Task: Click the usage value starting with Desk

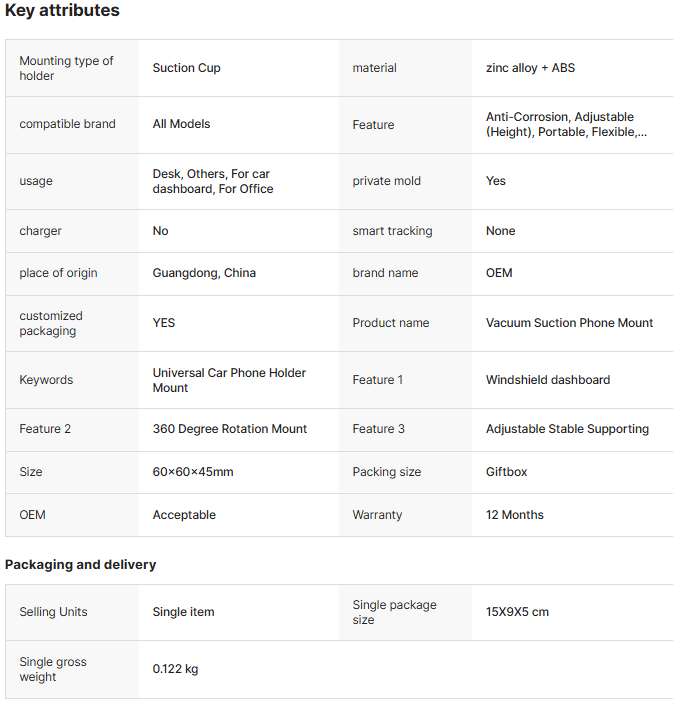Action: (212, 181)
